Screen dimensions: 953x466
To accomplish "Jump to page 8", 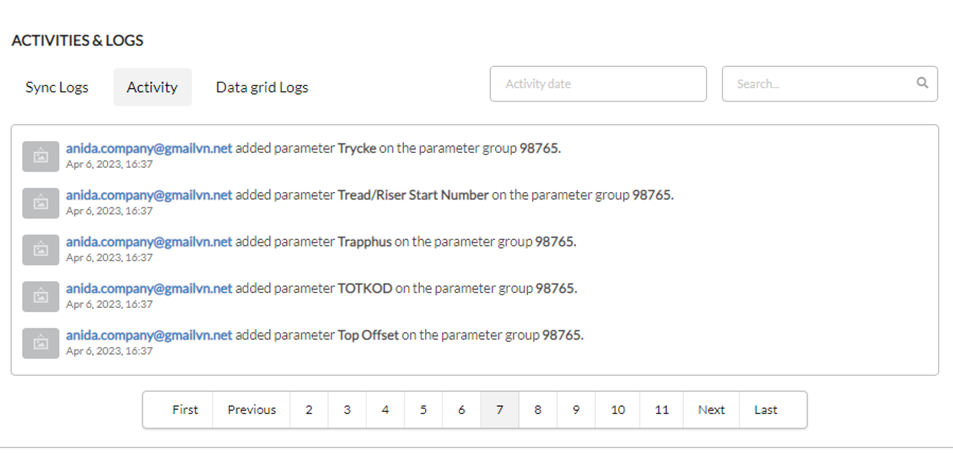I will [537, 409].
